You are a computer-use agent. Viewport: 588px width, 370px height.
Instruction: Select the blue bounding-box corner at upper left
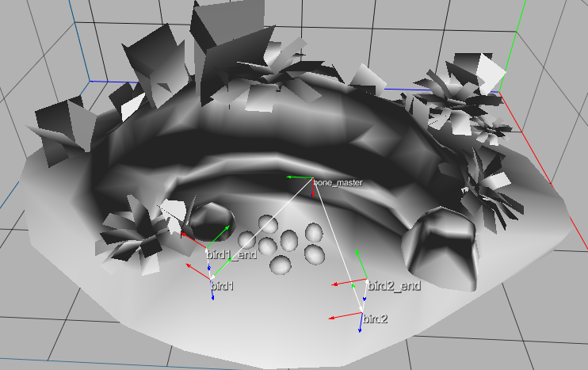(x=92, y=80)
